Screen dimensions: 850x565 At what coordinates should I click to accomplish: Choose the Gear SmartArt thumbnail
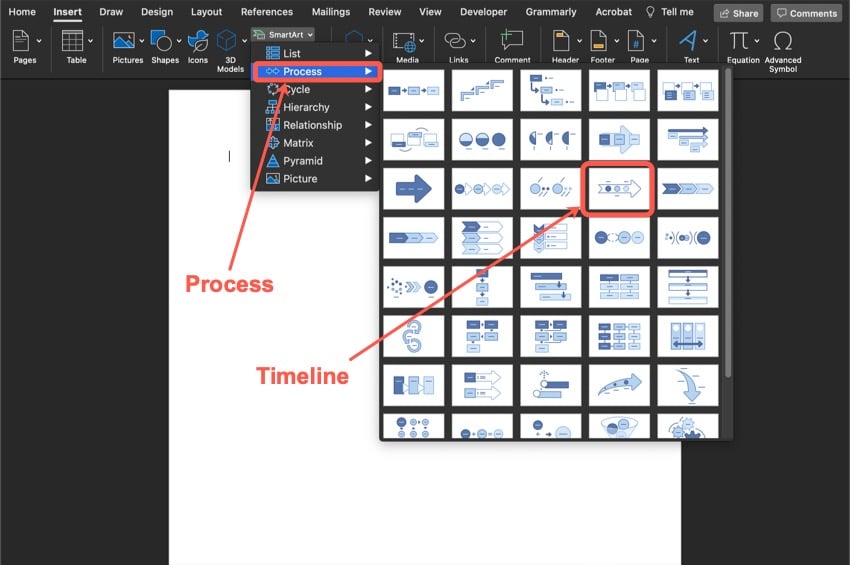pyautogui.click(x=688, y=426)
